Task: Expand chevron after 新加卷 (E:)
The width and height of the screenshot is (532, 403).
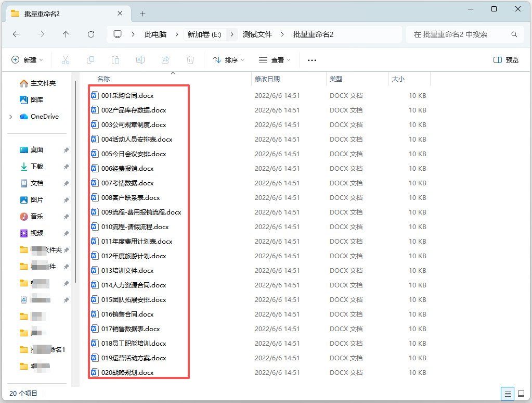Action: coord(232,34)
